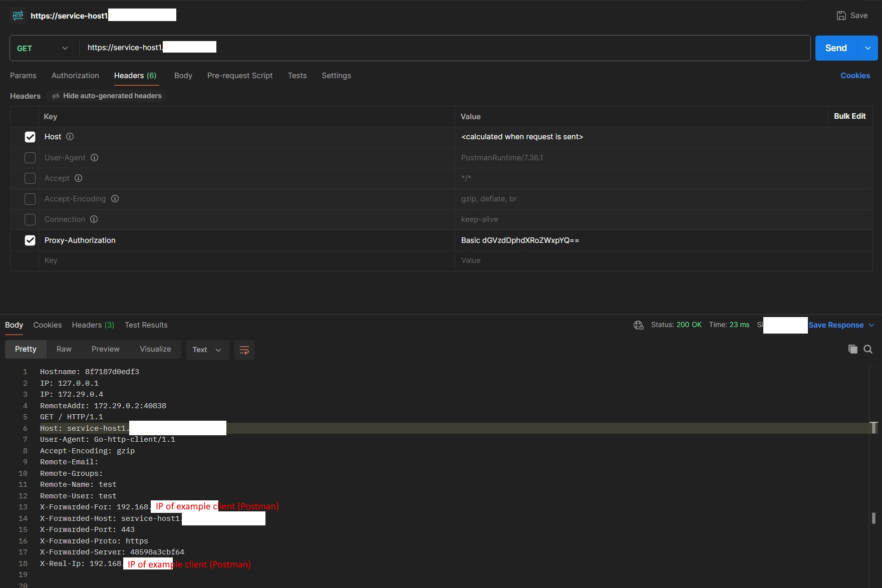882x588 pixels.
Task: Click the HTTP request type icon
Action: click(x=18, y=16)
